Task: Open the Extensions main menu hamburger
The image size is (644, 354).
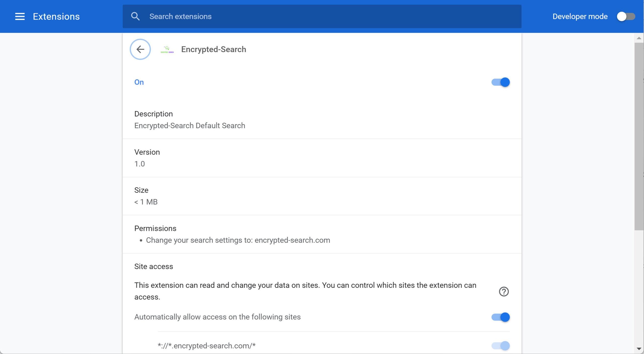Action: (x=20, y=17)
